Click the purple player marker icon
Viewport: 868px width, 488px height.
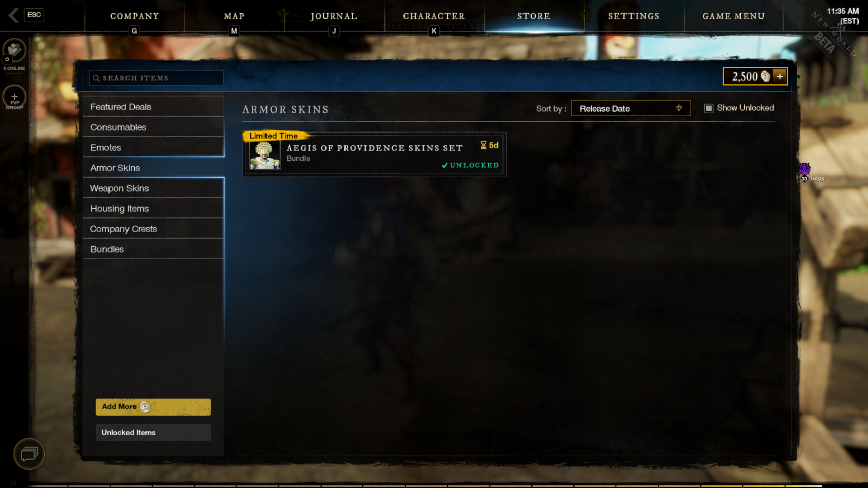pyautogui.click(x=805, y=169)
